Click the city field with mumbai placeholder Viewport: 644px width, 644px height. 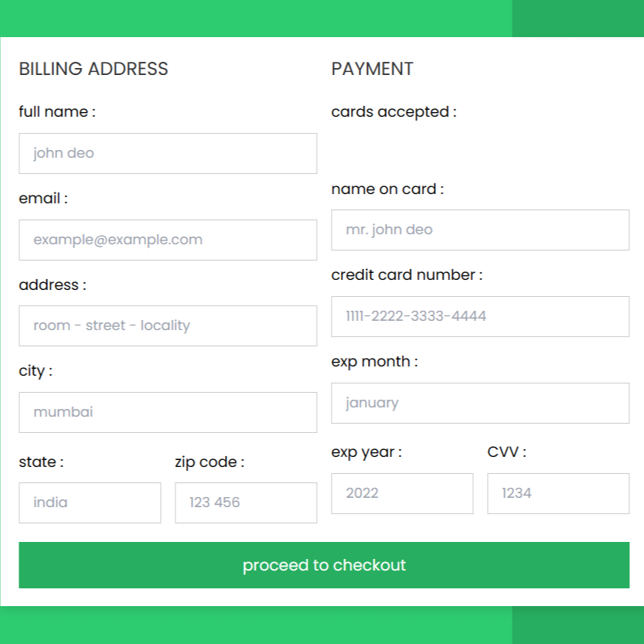click(168, 412)
